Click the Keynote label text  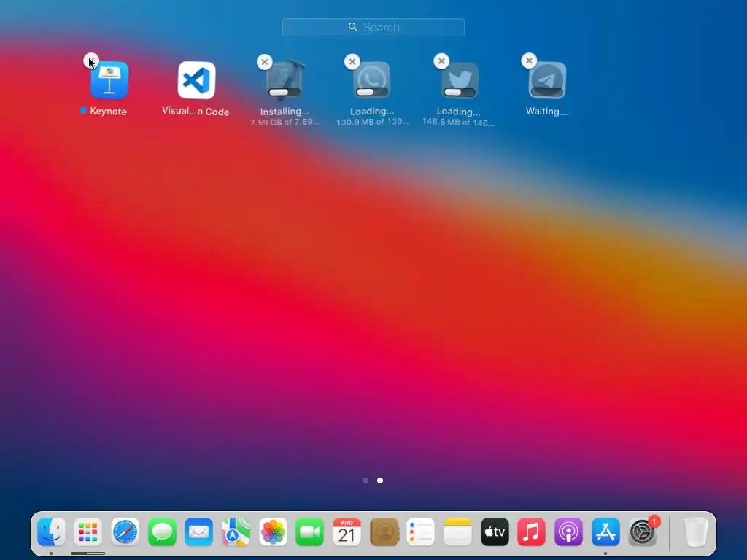[x=108, y=112]
